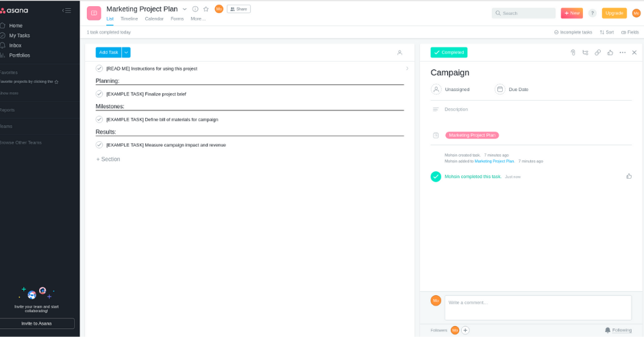Viewport: 644px width, 337px height.
Task: Switch to the Timeline tab
Action: coord(129,18)
